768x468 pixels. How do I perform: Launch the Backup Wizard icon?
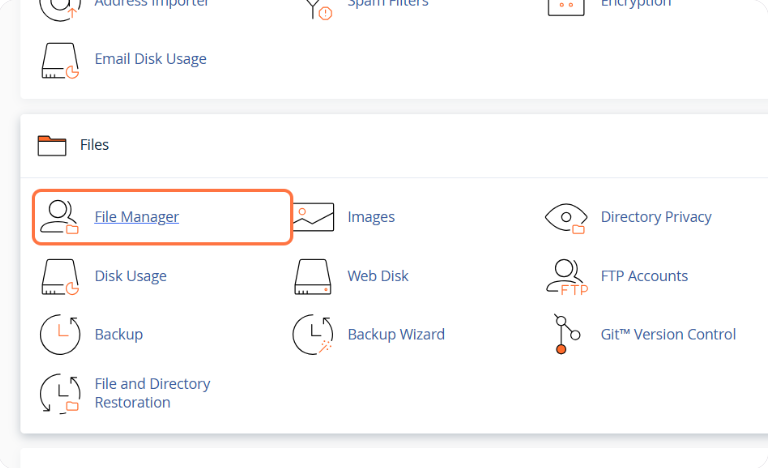[313, 335]
